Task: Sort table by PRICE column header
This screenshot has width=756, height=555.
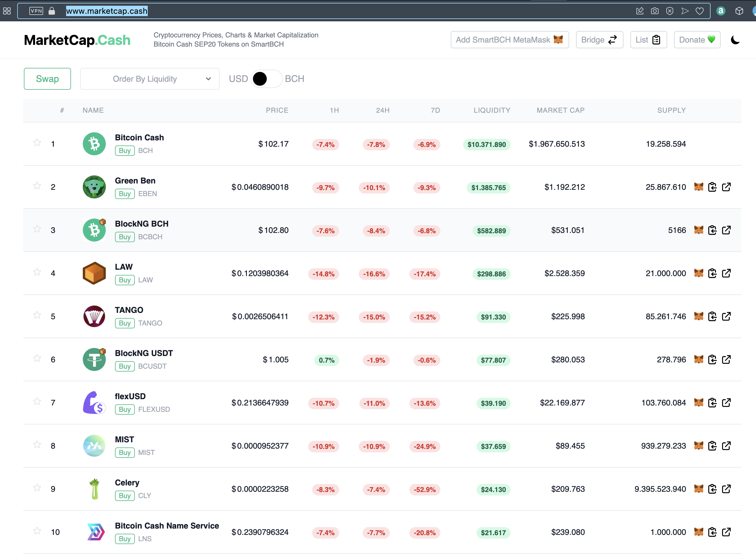Action: 277,110
